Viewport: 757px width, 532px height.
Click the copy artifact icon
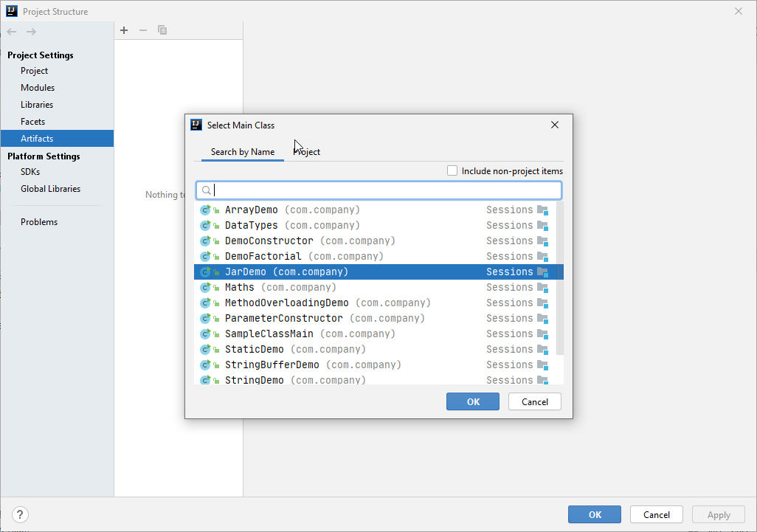tap(162, 30)
